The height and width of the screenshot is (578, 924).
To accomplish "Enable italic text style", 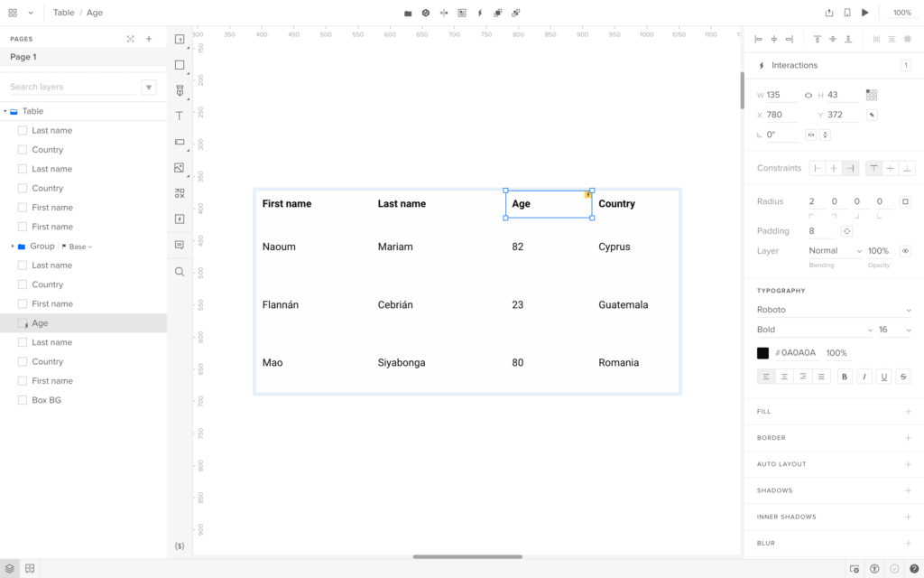I will coord(864,377).
